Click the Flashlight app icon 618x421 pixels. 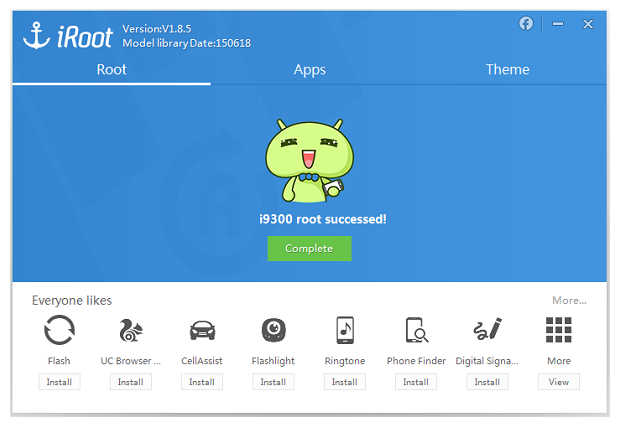point(274,330)
